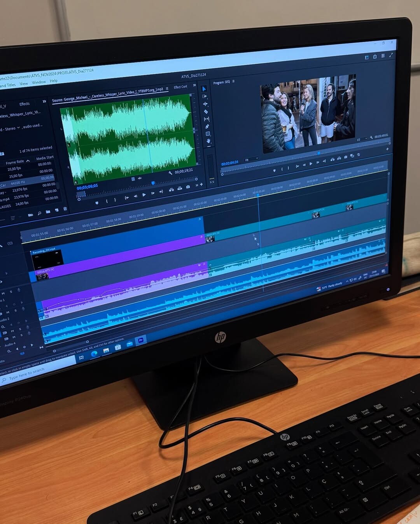Step back one frame in Source monitor
Screen dimensions: 420x524
coord(135,196)
